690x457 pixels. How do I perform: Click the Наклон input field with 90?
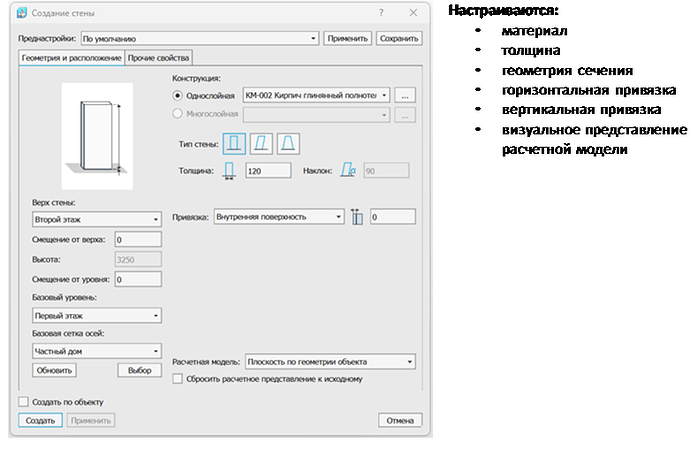click(386, 171)
